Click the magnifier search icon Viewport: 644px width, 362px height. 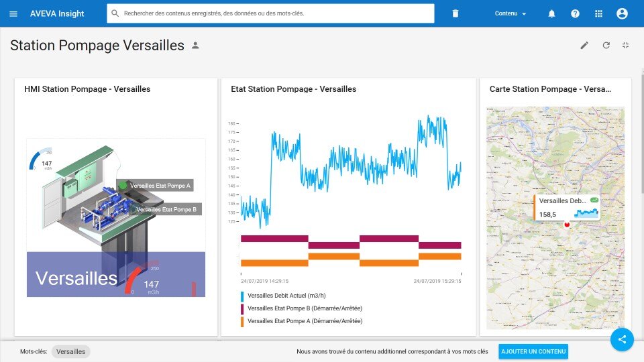115,13
